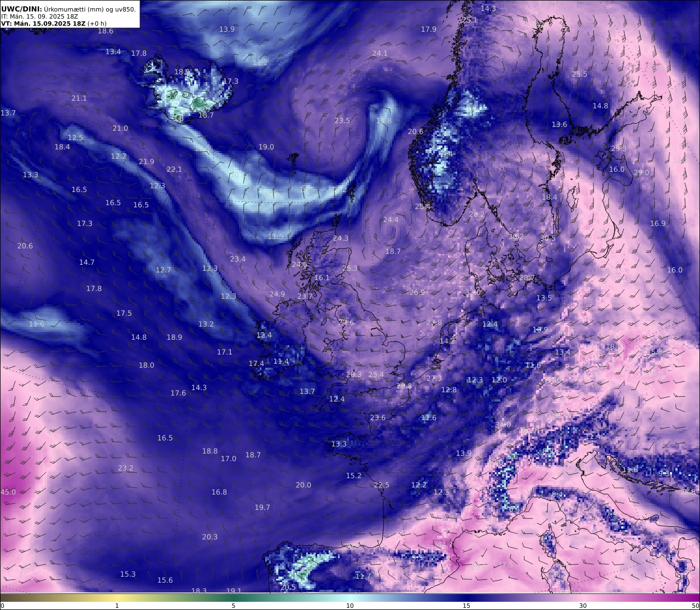Select the 27.8 value label

434,323
